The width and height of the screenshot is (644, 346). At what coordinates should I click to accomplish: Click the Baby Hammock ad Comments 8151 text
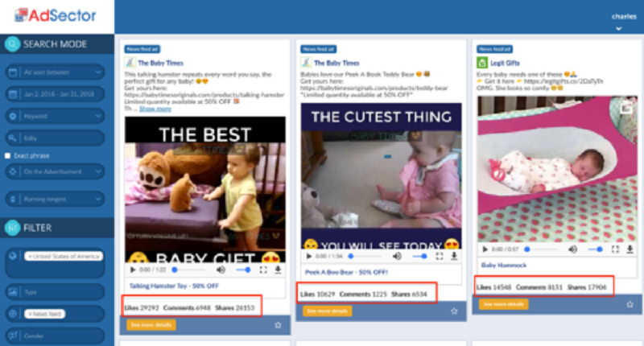[539, 287]
